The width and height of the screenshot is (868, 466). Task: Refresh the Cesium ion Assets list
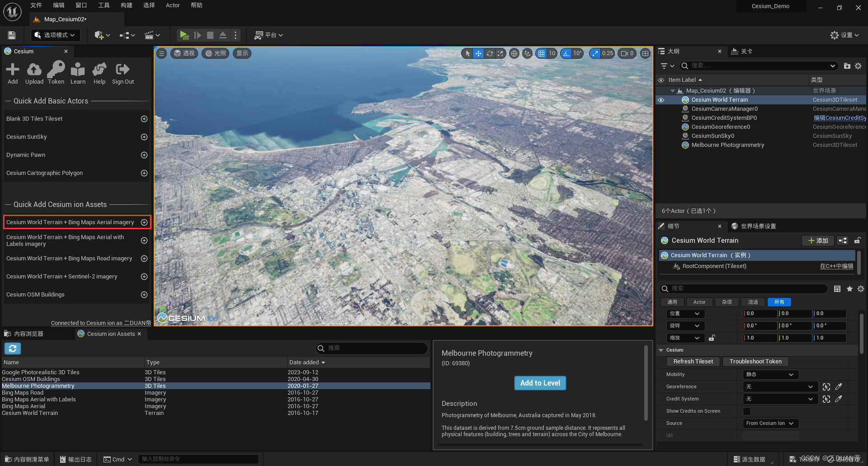point(13,348)
